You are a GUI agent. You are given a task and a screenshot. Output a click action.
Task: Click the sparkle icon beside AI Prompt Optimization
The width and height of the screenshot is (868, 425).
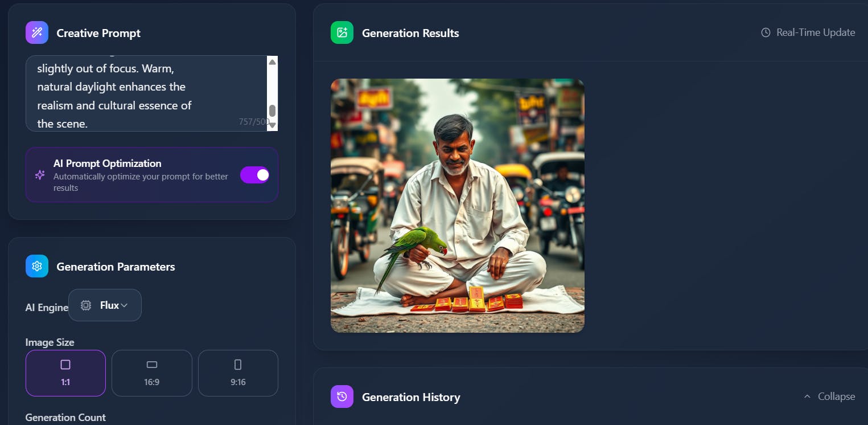click(40, 175)
